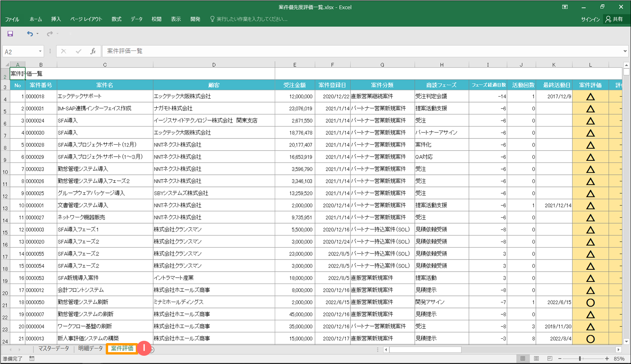Click the zoom out minus button
Image resolution: width=631 pixels, height=364 pixels.
tap(560, 358)
